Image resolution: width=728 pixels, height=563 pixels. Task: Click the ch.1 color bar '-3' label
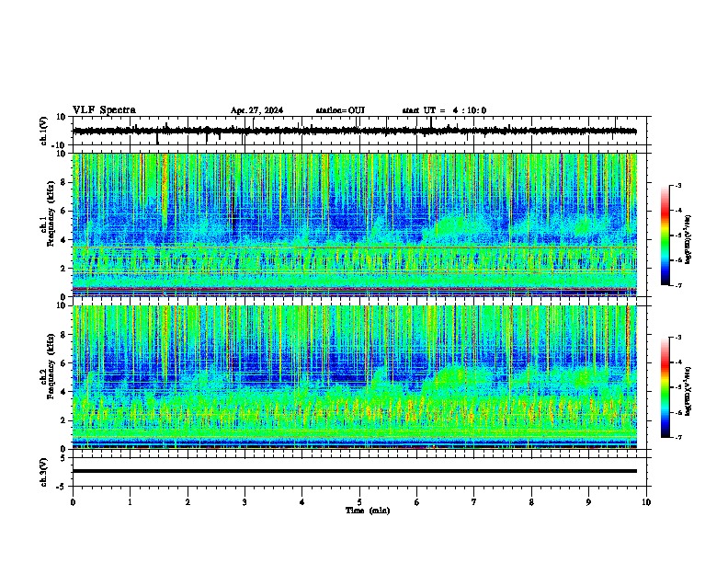point(677,185)
